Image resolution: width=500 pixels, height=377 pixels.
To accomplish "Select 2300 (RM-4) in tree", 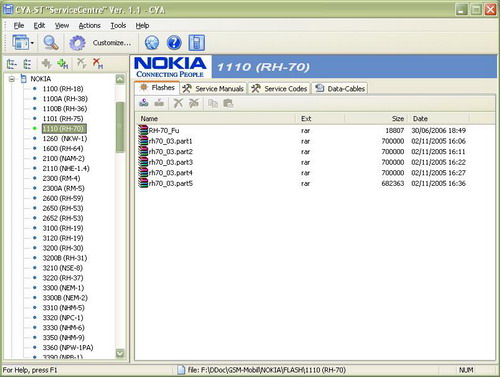I will (x=61, y=178).
